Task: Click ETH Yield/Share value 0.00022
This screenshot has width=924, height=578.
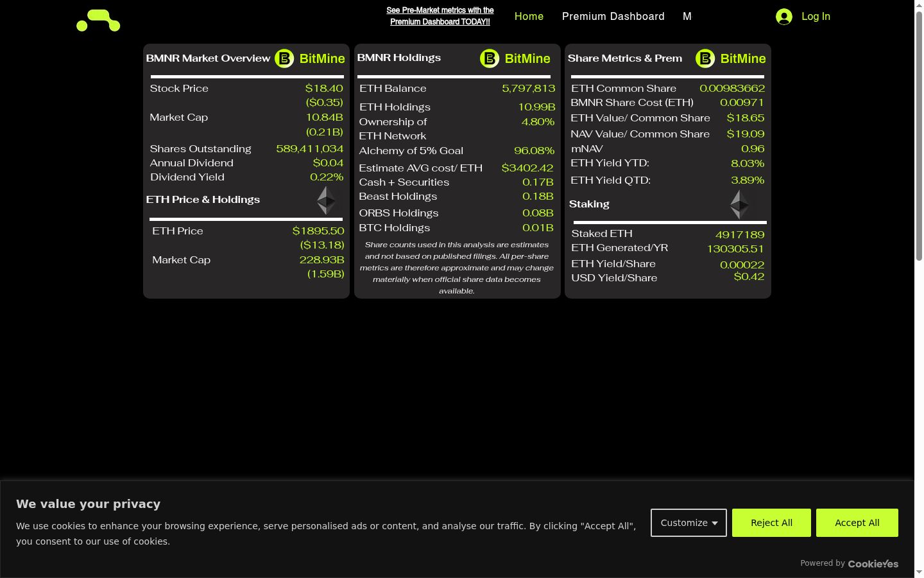Action: [742, 265]
